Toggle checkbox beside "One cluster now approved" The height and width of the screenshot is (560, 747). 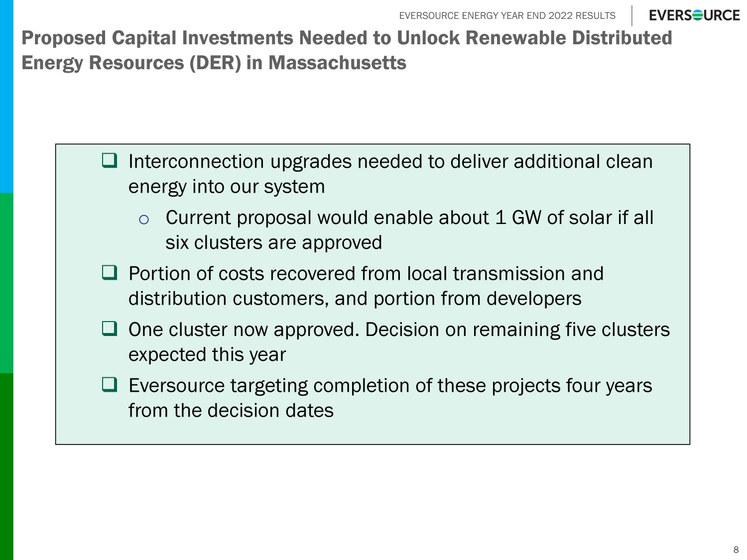pos(110,329)
